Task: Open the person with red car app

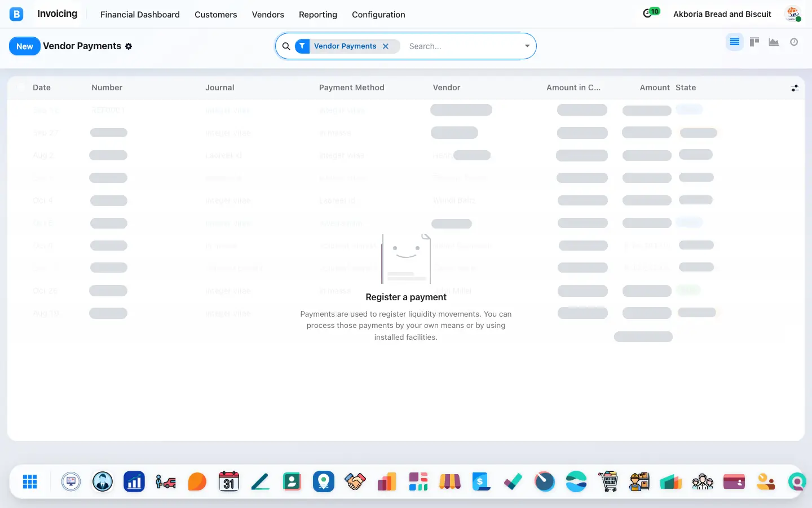Action: 166,481
